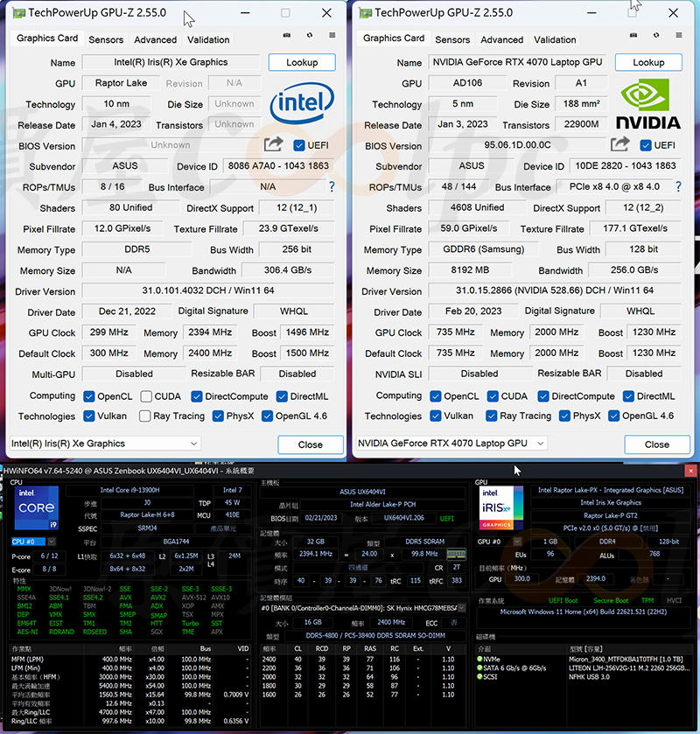Click the memory module icon beside 99.8 MHz
Viewport: 700px width, 734px height.
coord(456,555)
